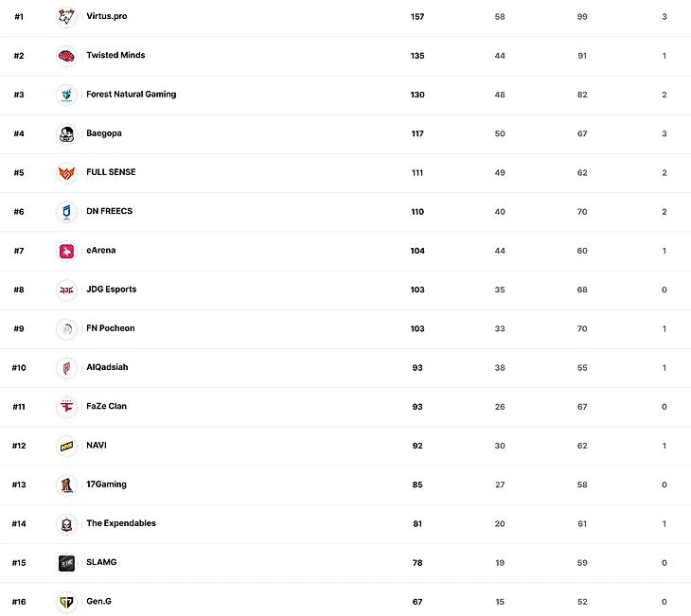Click the JDG Esports logo
691x616 pixels.
coord(66,290)
